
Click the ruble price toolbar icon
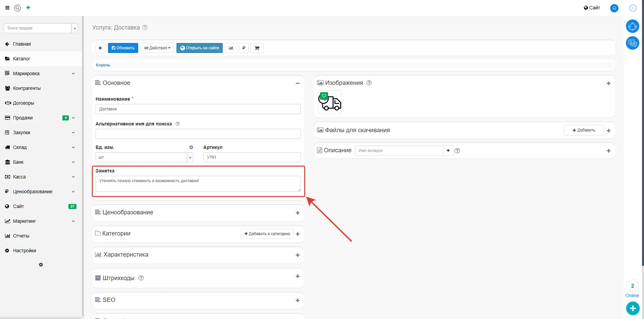244,48
